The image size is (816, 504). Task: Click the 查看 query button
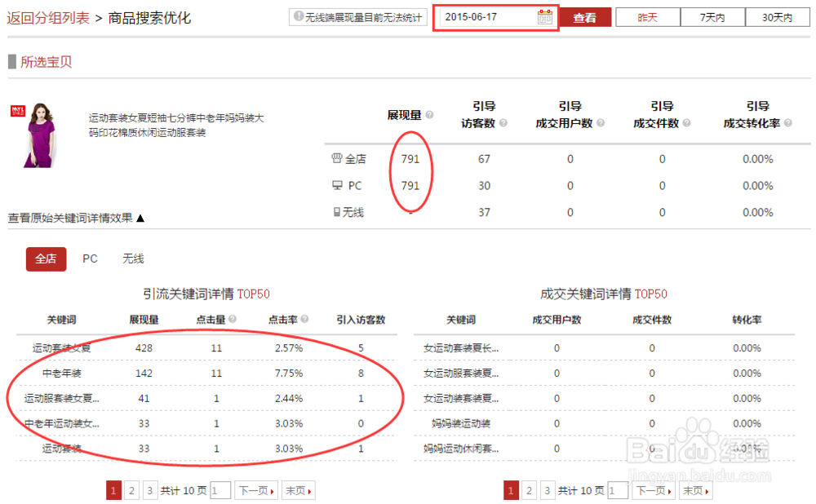(586, 16)
